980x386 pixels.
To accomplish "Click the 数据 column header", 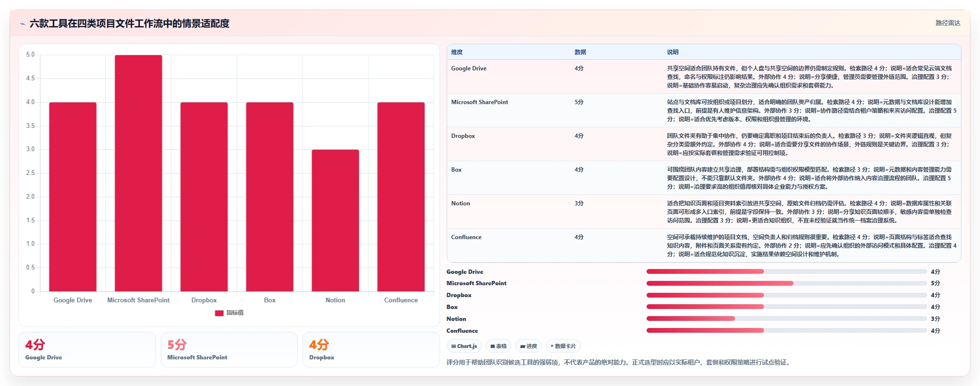I will (580, 52).
